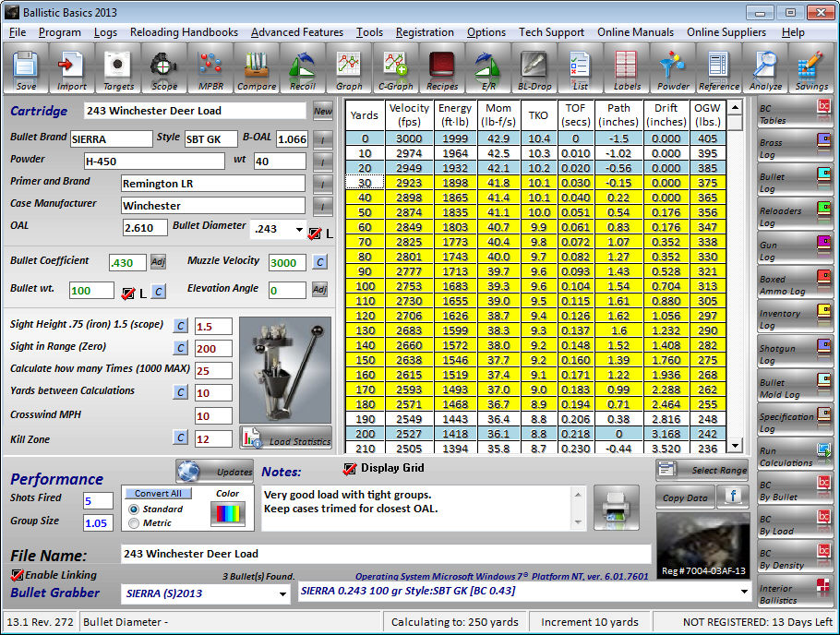Click the BL-Drop toolbar icon
This screenshot has width=840, height=635.
tap(534, 69)
